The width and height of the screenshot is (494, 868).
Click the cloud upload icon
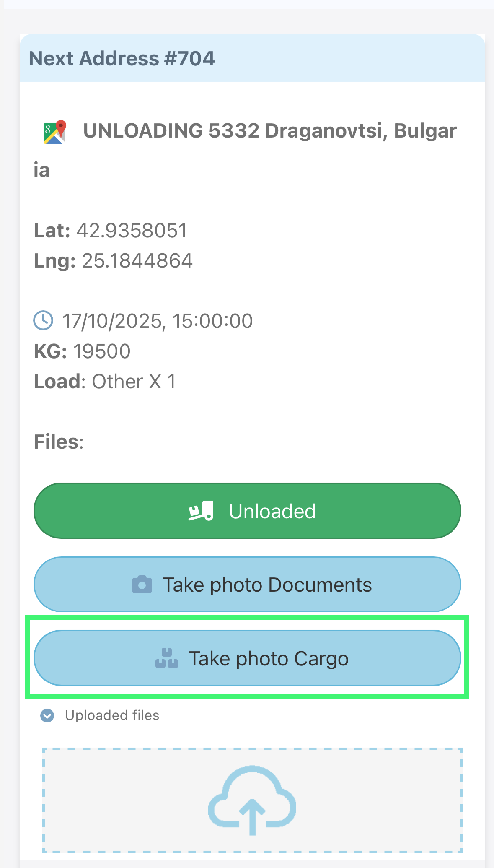pos(252,800)
